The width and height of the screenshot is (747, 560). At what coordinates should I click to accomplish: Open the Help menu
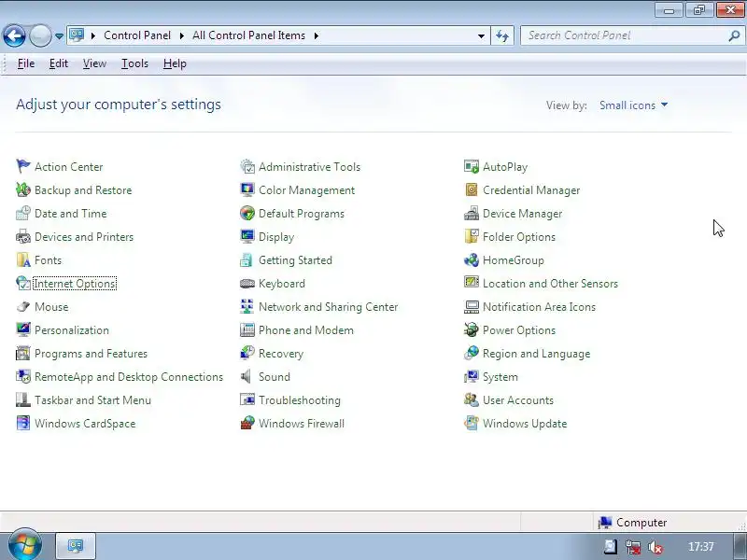click(x=175, y=63)
